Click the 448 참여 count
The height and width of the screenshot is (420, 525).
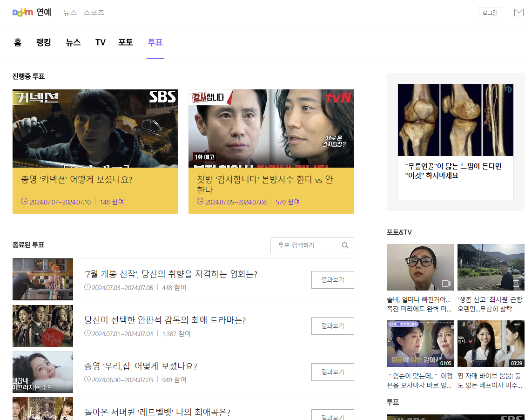(x=174, y=287)
